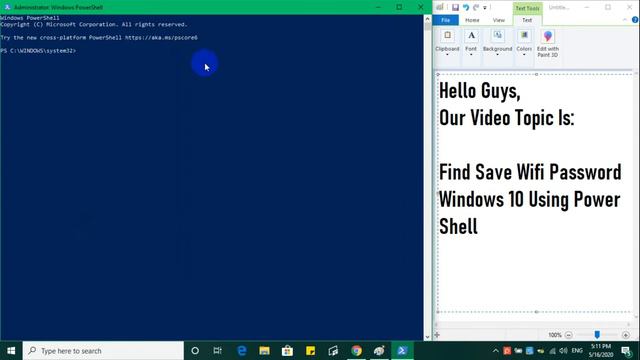Open Sticky Notes from taskbar
The width and height of the screenshot is (640, 360).
pos(310,351)
